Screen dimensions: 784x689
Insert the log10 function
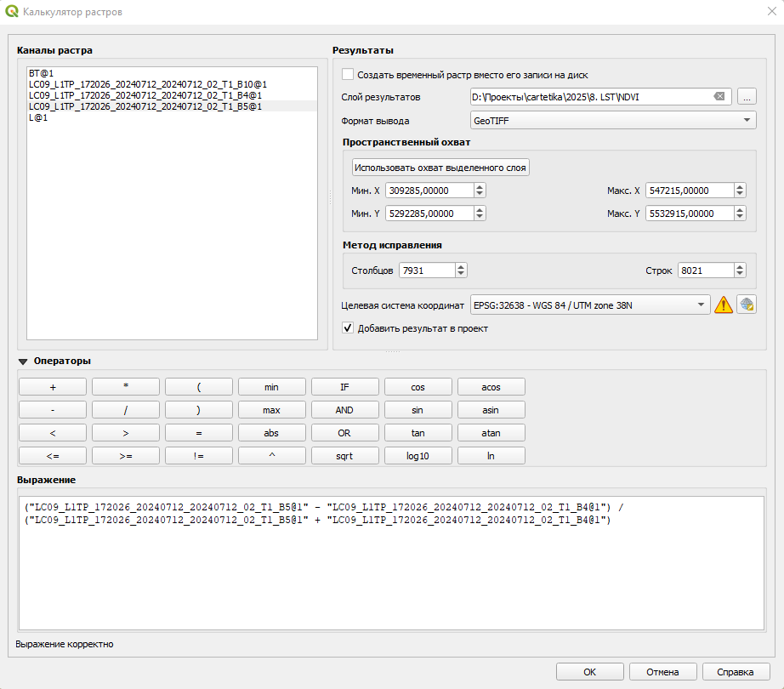click(418, 456)
